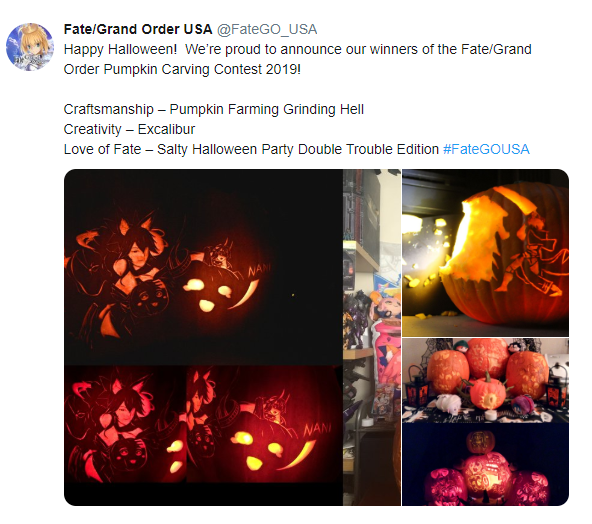The height and width of the screenshot is (524, 592).
Task: Click the @FateGO_USA handle
Action: (267, 29)
